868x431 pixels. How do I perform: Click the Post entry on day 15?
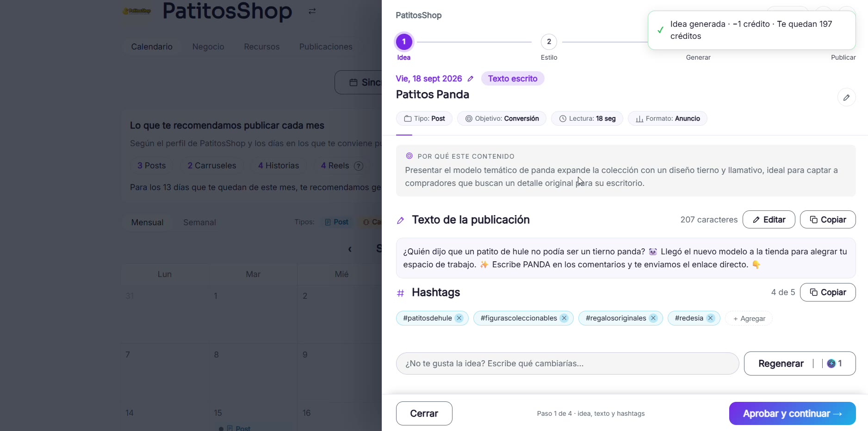(239, 428)
